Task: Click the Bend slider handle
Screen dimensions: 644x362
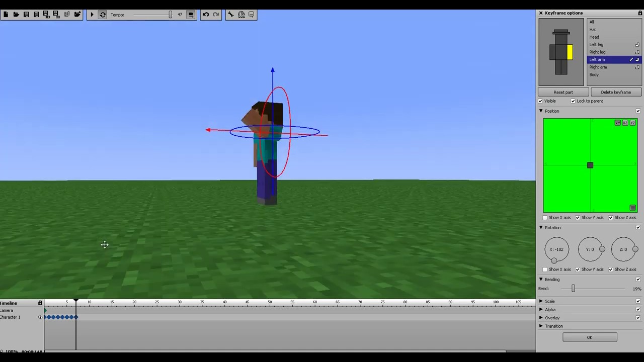Action: point(573,289)
